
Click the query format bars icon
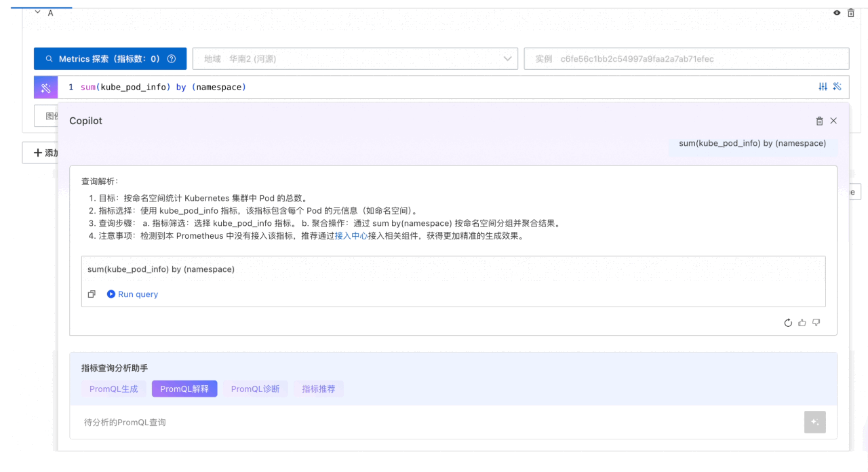(x=823, y=87)
